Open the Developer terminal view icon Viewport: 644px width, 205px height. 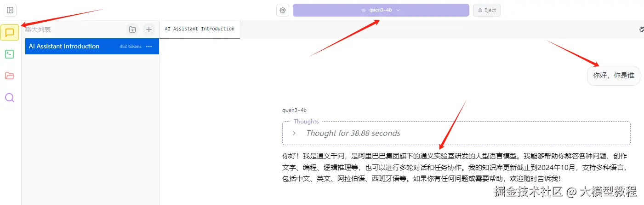10,54
